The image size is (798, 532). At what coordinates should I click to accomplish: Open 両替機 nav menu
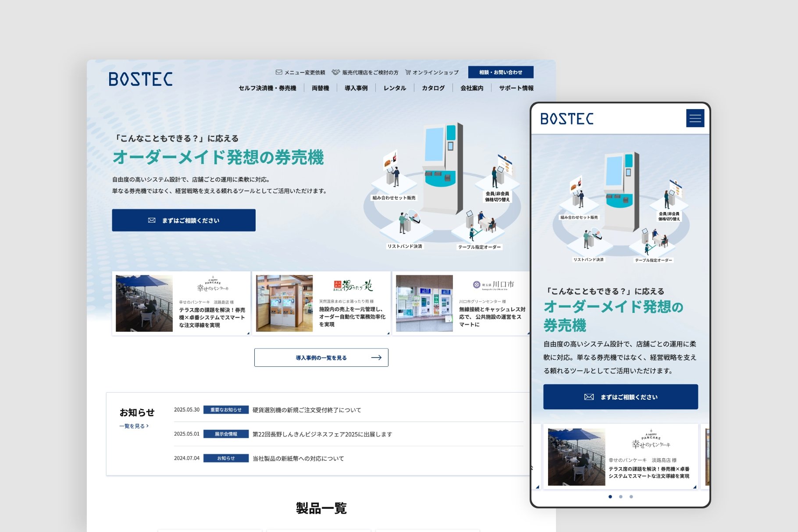point(321,88)
